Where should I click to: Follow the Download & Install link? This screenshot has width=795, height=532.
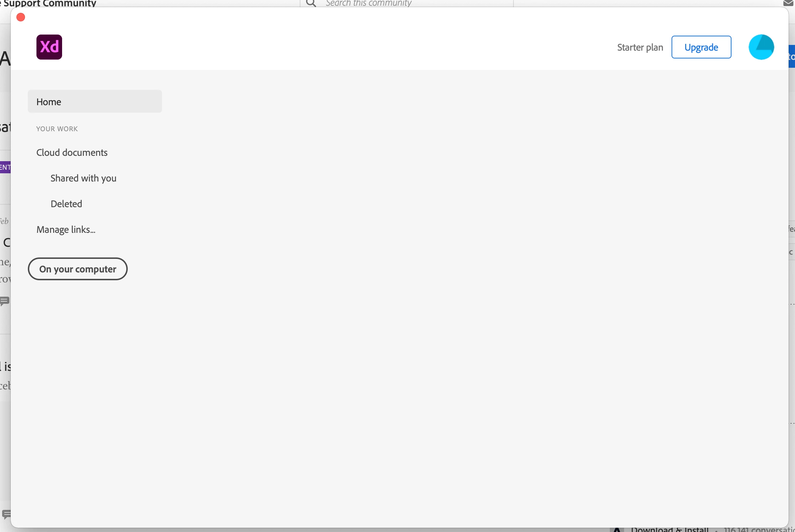[x=669, y=530]
